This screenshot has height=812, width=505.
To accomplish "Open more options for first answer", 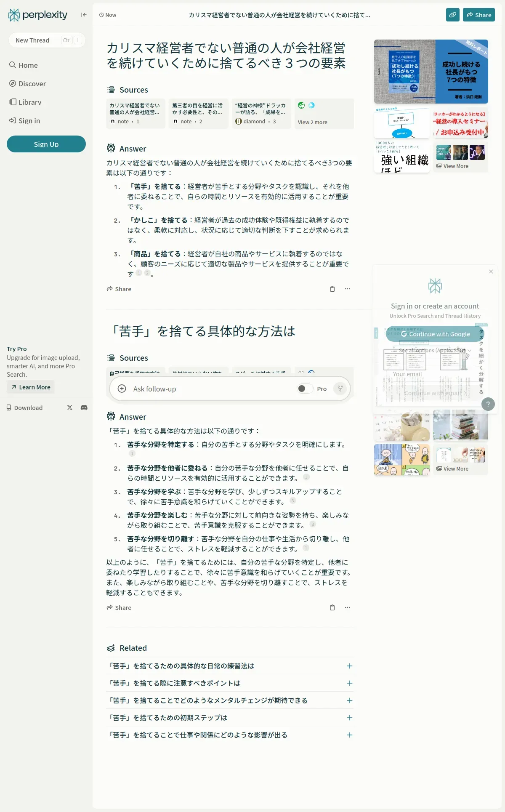I will click(x=348, y=289).
